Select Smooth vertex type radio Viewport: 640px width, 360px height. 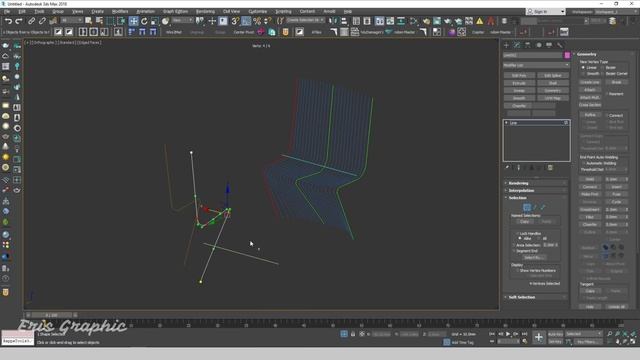(x=583, y=74)
